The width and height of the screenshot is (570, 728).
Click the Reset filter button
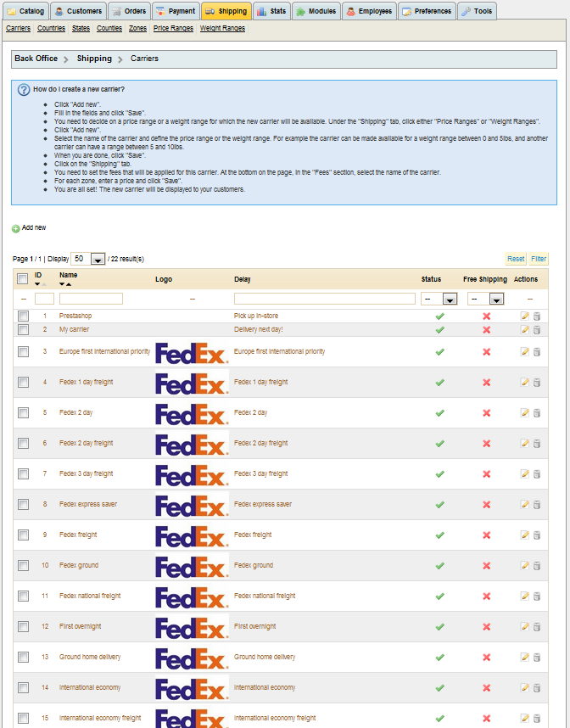click(516, 259)
